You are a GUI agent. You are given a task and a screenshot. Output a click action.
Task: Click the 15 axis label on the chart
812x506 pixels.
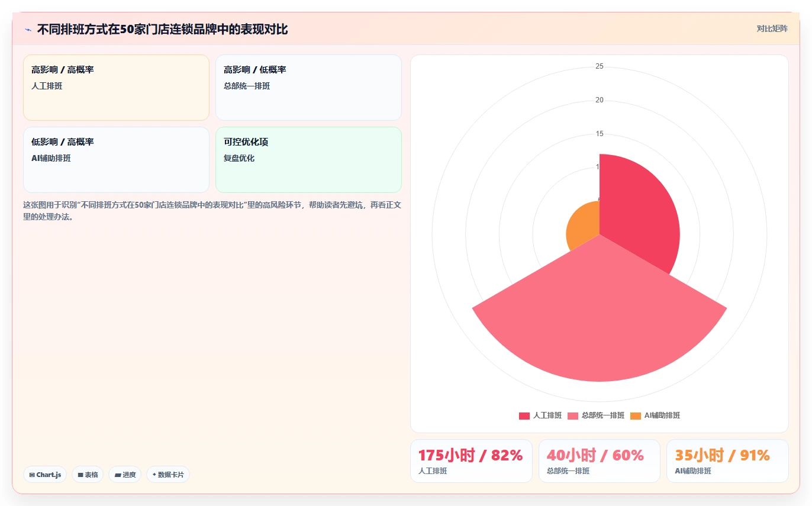point(600,134)
